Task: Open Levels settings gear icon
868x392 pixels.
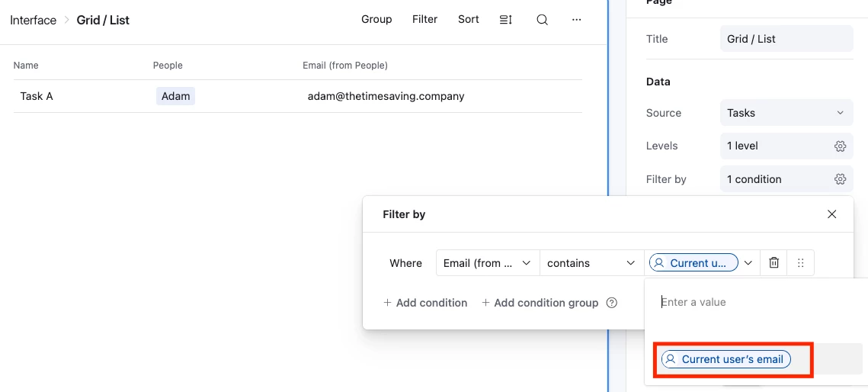Action: [x=840, y=146]
